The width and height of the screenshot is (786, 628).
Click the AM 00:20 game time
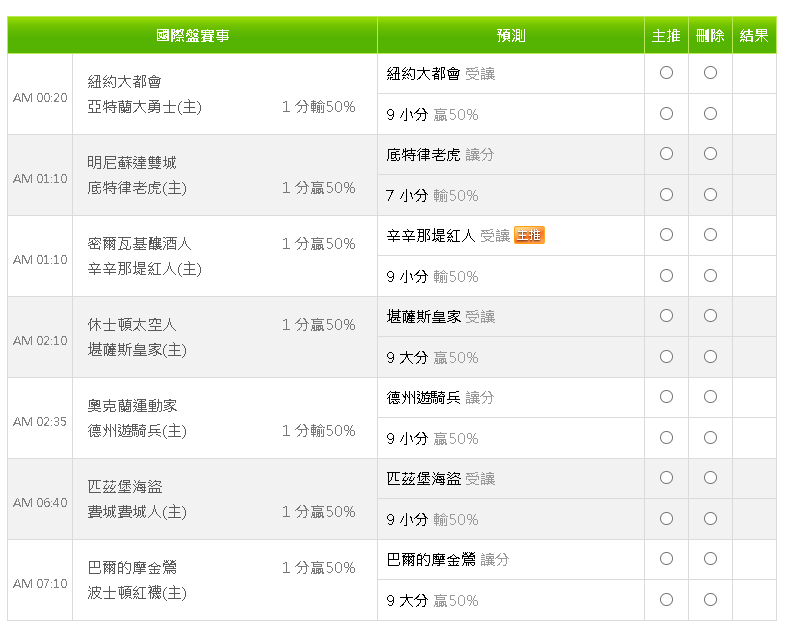coord(40,98)
